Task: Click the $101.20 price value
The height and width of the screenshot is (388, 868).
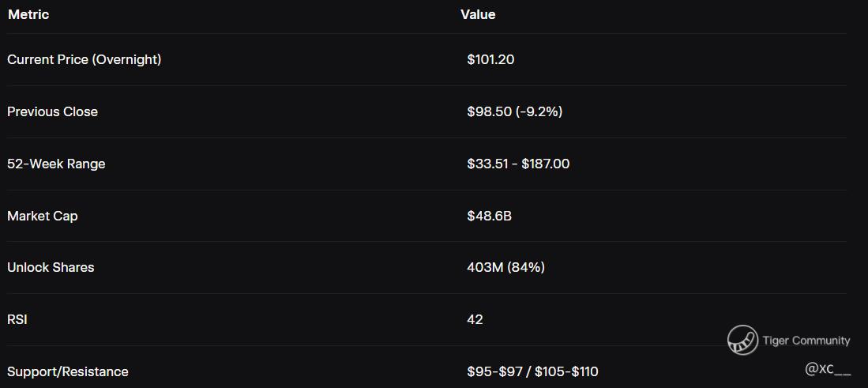Action: tap(490, 59)
